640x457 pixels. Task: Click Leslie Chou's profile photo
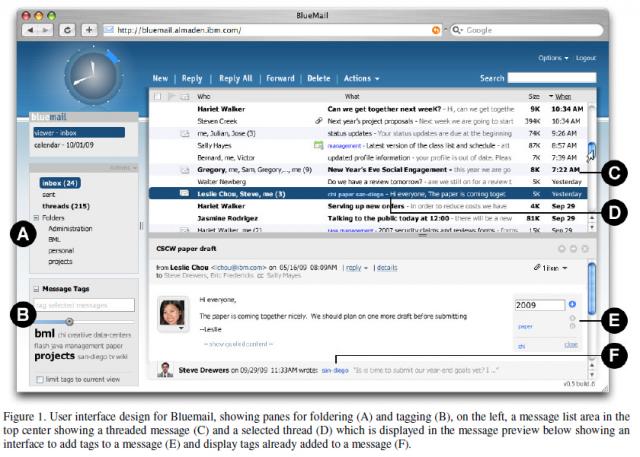coord(172,313)
